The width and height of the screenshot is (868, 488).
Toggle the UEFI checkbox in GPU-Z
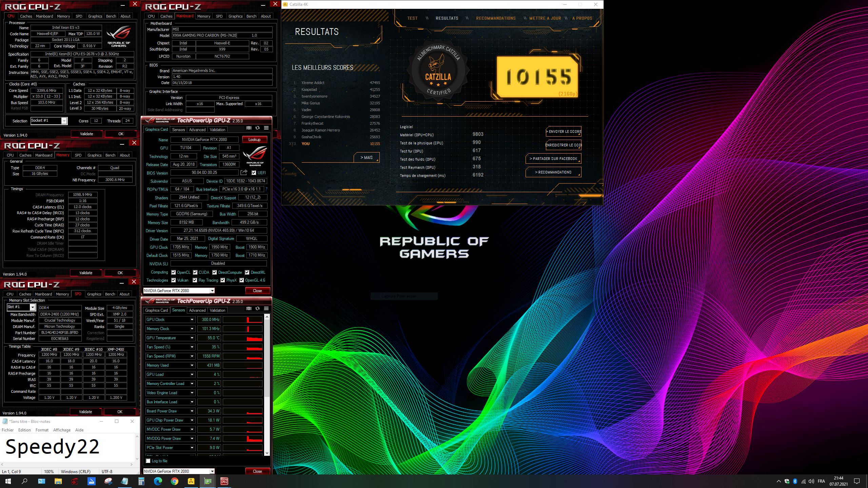pos(254,173)
